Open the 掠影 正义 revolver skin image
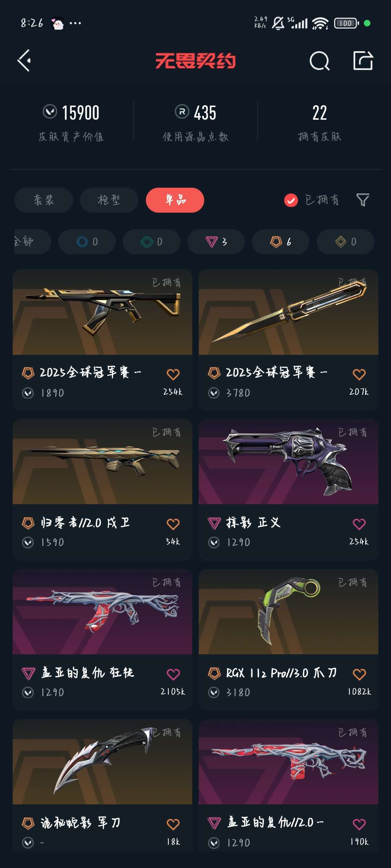 [x=289, y=461]
